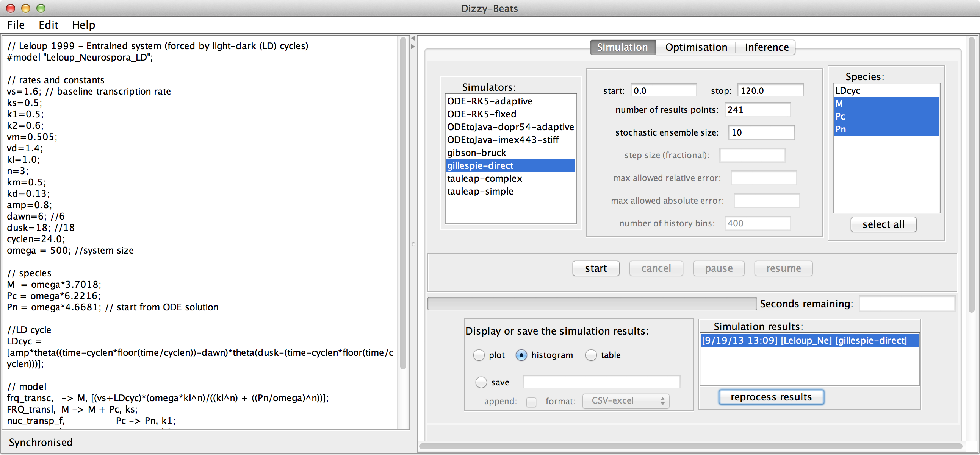Switch to the Inference tab
Viewport: 980px width, 455px height.
click(x=766, y=47)
